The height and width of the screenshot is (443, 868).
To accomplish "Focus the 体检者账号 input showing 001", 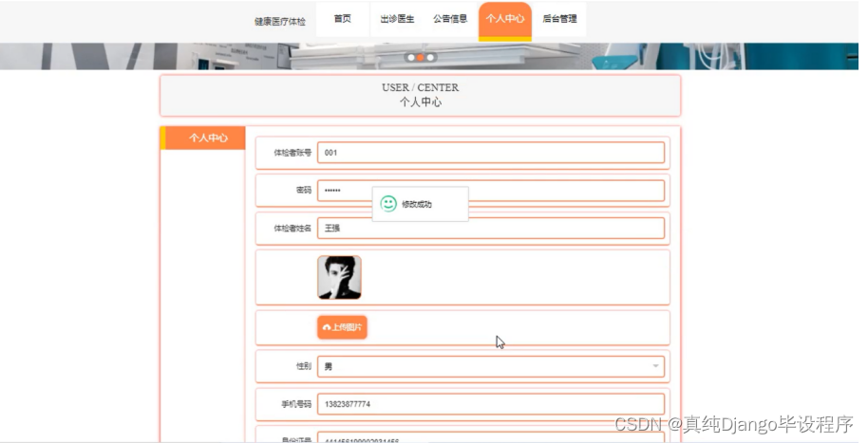I will click(x=490, y=153).
